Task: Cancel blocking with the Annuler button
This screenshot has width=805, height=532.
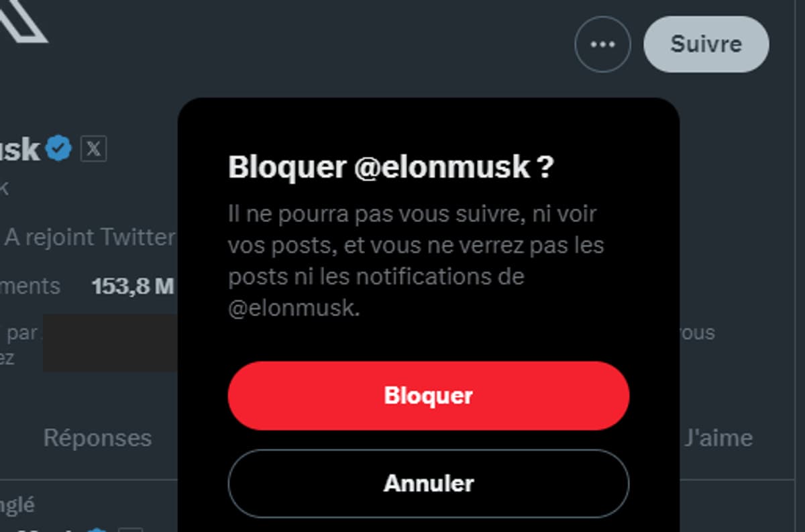Action: [429, 483]
